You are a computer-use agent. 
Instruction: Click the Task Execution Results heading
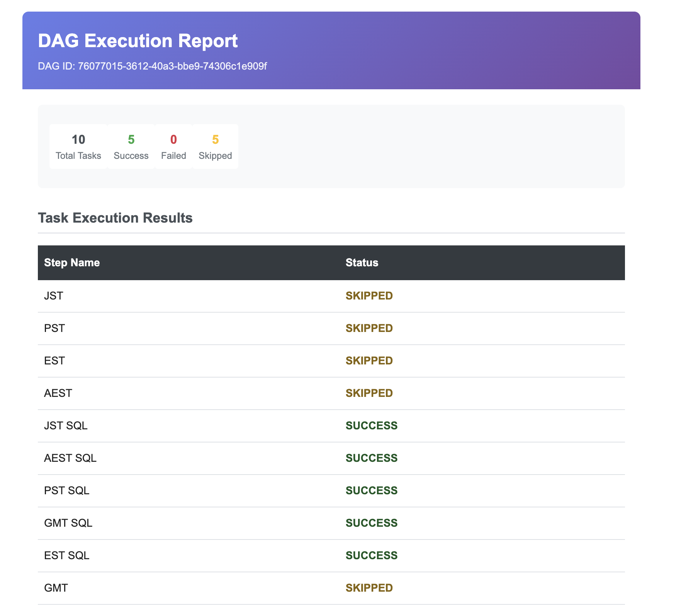(115, 218)
